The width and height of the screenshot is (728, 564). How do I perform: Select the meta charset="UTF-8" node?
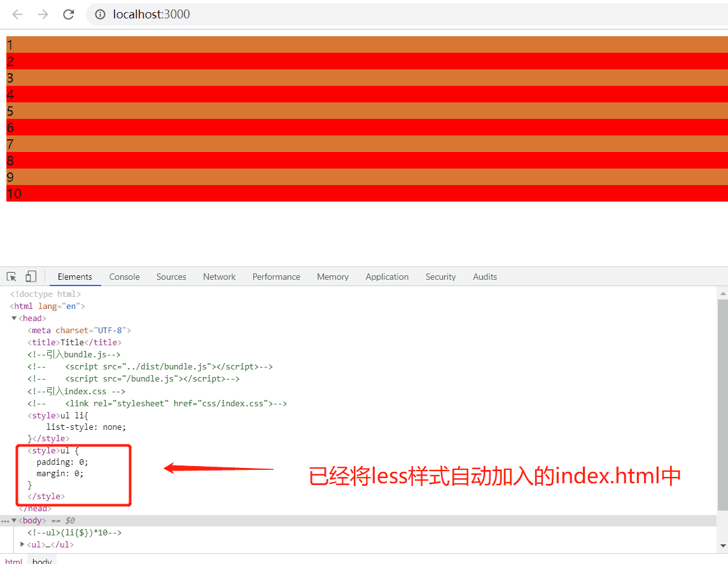click(x=79, y=330)
